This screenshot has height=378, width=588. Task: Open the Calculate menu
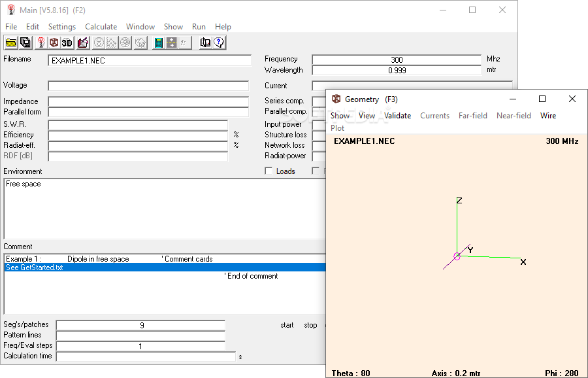[x=101, y=27]
